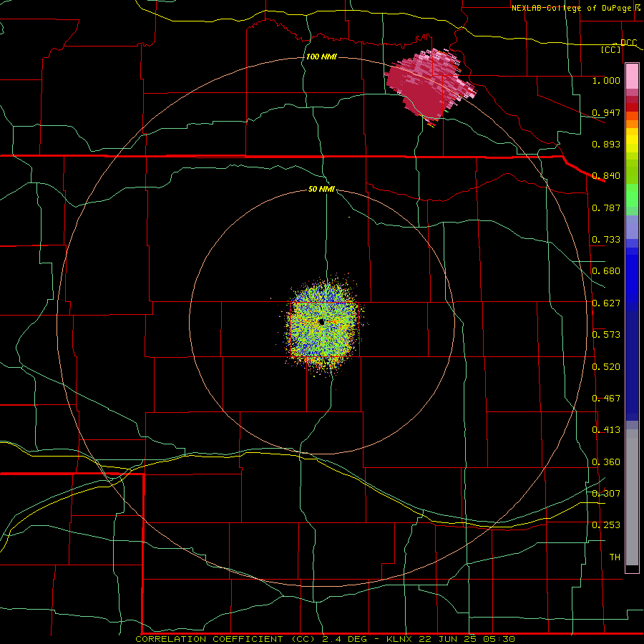Click the green-yellow clutter echo around radar
Screen dimensions: 644x644
pos(323,323)
